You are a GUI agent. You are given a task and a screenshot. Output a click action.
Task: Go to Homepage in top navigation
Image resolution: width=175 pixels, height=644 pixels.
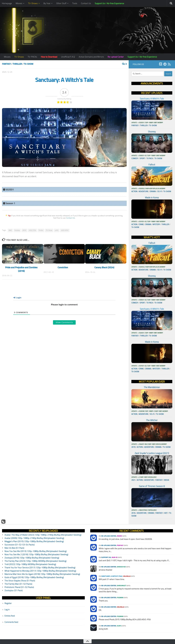tap(7, 4)
